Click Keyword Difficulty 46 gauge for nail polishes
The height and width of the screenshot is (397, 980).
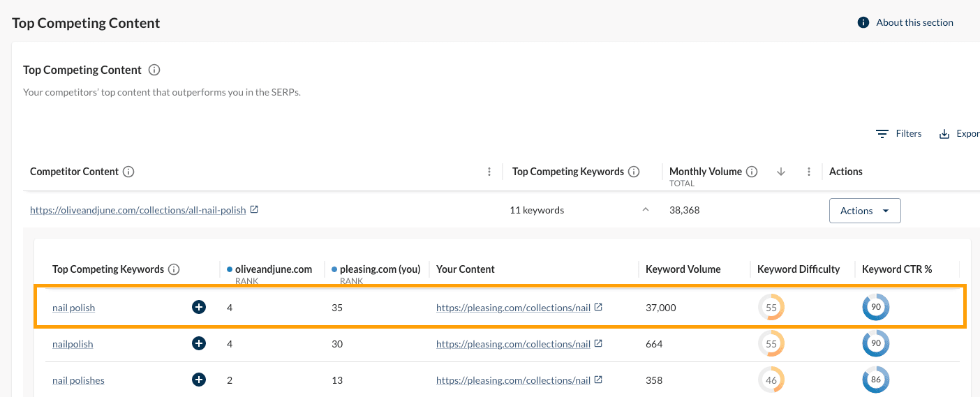click(x=771, y=380)
